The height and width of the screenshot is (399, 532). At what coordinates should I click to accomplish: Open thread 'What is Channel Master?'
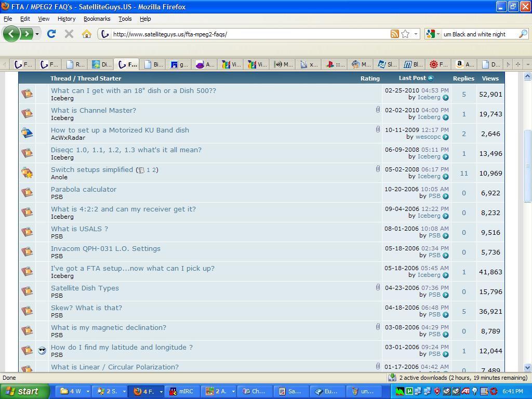point(94,110)
